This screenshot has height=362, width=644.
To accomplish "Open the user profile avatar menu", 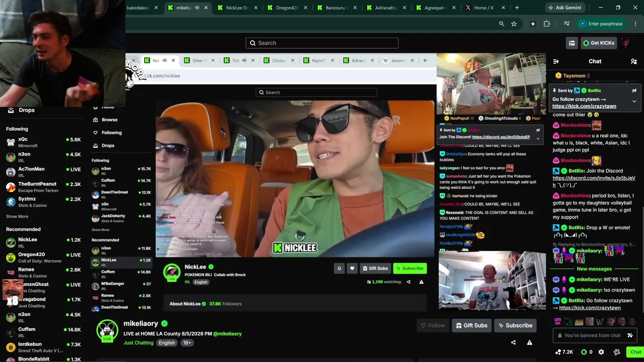I will pos(625,43).
